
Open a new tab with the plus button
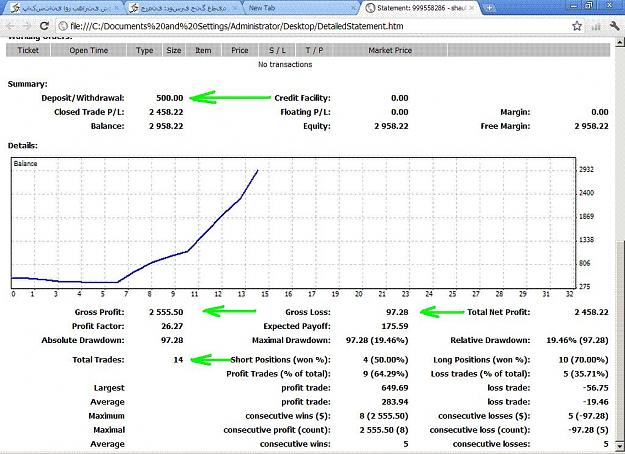(489, 8)
